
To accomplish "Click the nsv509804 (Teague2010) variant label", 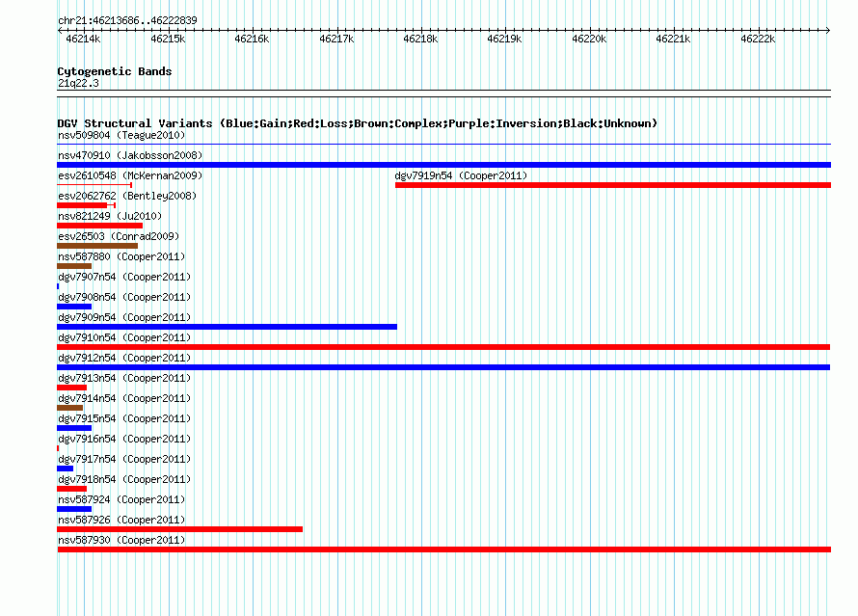I will (x=121, y=135).
